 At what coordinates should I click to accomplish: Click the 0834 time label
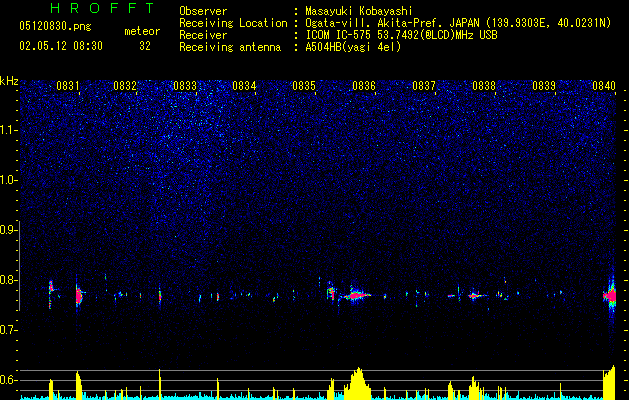coord(244,86)
